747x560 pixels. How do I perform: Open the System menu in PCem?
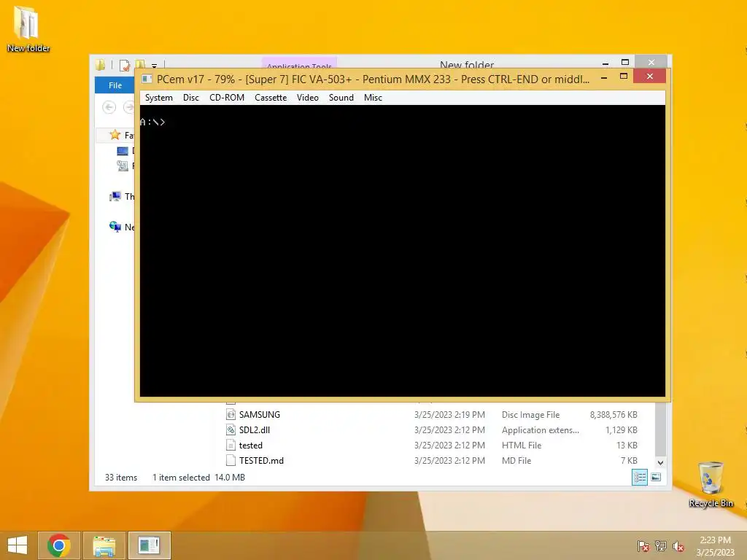click(158, 98)
